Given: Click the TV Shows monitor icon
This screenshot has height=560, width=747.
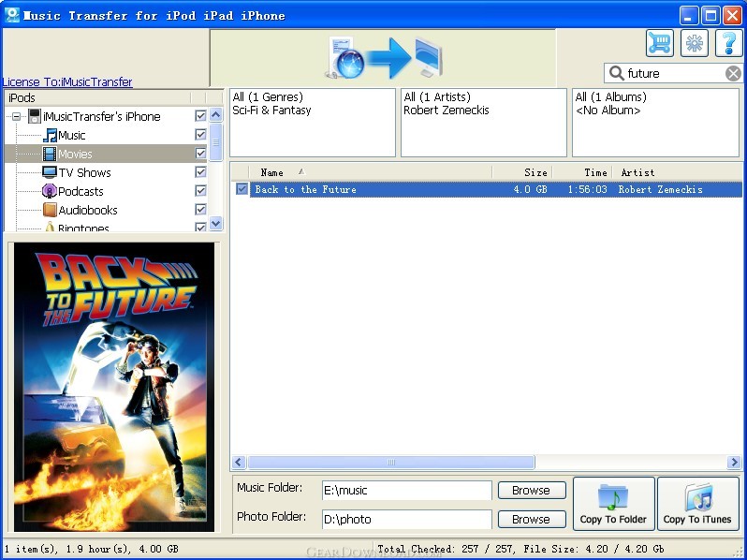Looking at the screenshot, I should pos(50,172).
